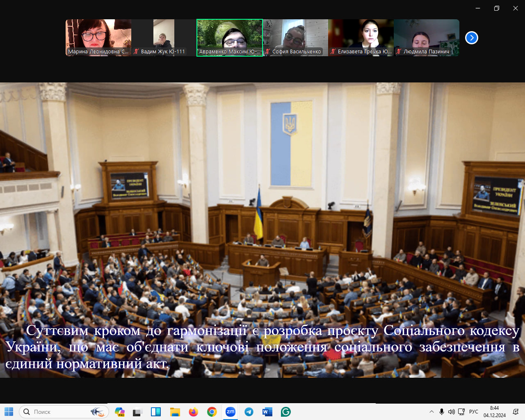Screen dimensions: 525x420
Task: Click the shared slide with the parliament photo
Action: coord(262,230)
